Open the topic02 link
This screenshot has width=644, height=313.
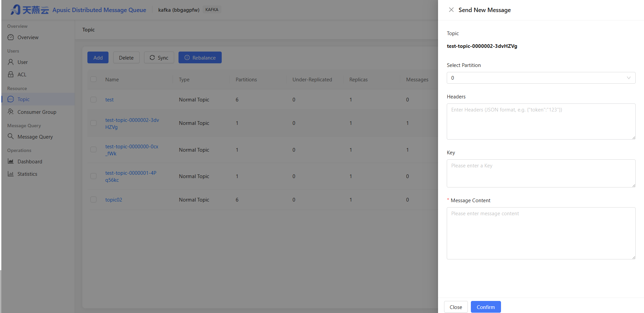click(114, 200)
